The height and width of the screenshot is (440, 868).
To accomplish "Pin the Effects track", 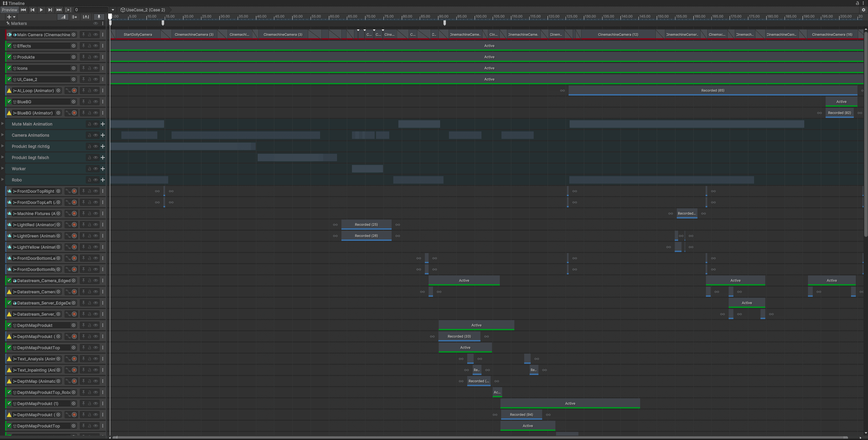I will click(83, 46).
